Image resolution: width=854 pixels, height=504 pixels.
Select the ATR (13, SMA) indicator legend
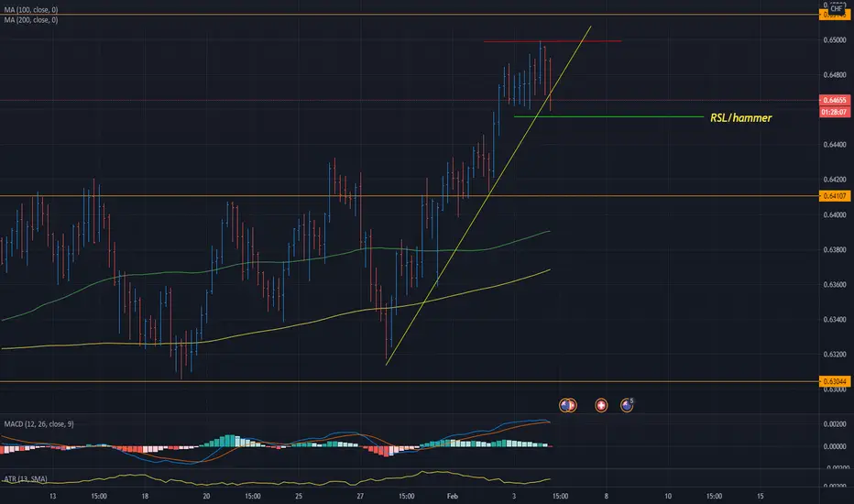click(26, 479)
